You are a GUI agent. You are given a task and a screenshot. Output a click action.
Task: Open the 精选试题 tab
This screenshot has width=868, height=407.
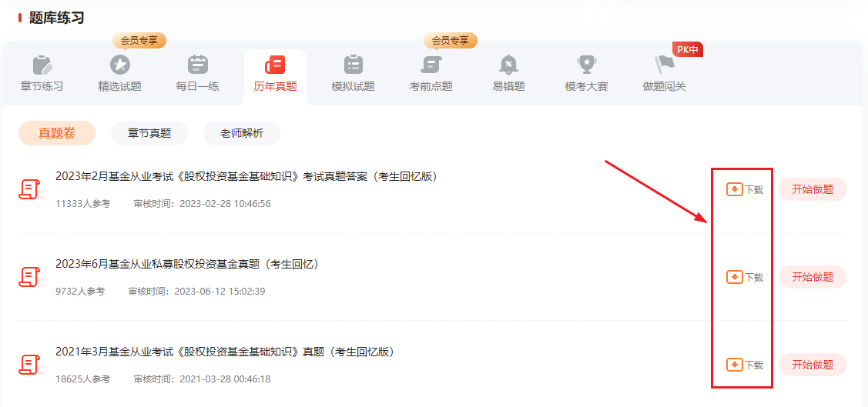point(119,87)
